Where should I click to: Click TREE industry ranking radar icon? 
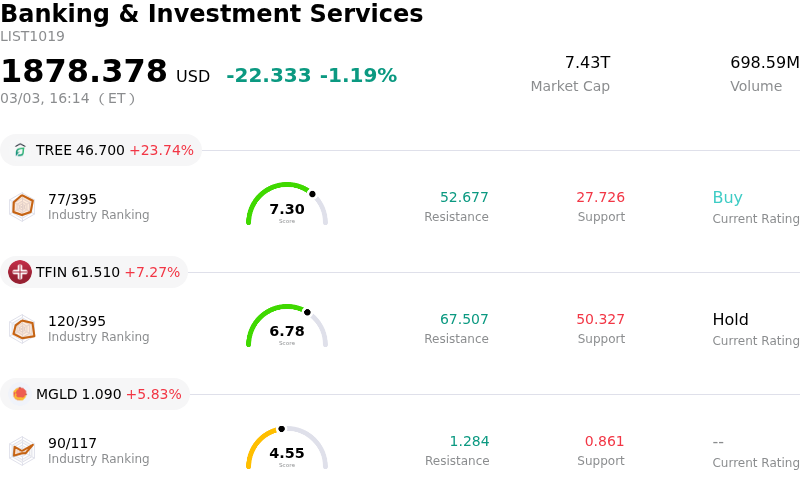pyautogui.click(x=22, y=206)
